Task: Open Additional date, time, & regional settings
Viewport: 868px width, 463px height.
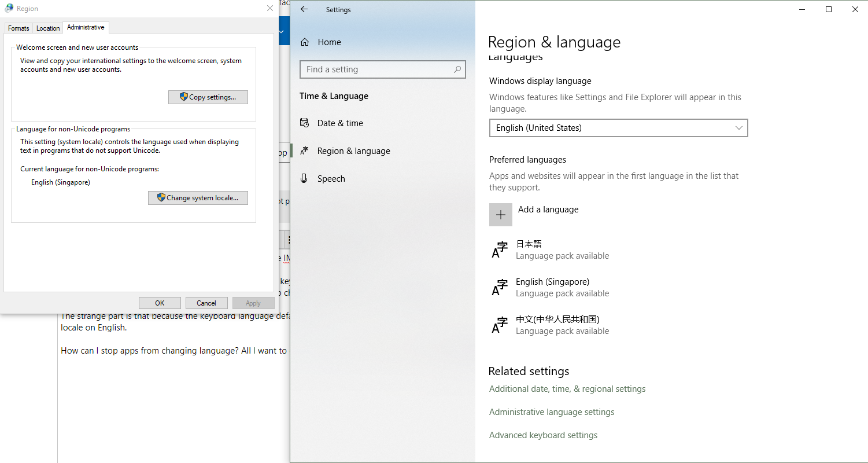Action: coord(567,389)
